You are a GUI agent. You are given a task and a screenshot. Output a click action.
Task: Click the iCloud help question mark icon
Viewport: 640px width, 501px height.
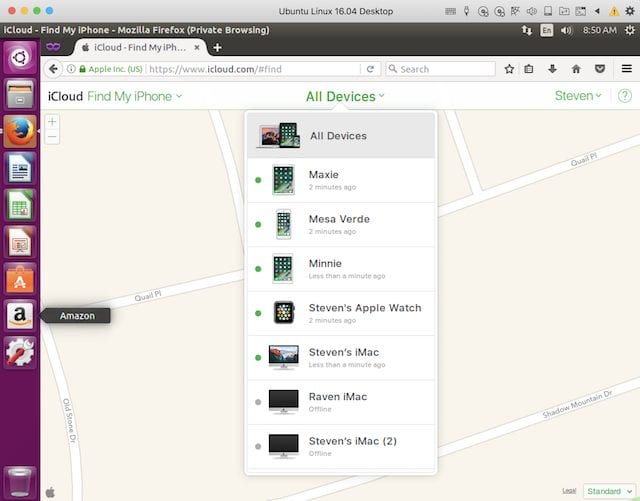625,96
